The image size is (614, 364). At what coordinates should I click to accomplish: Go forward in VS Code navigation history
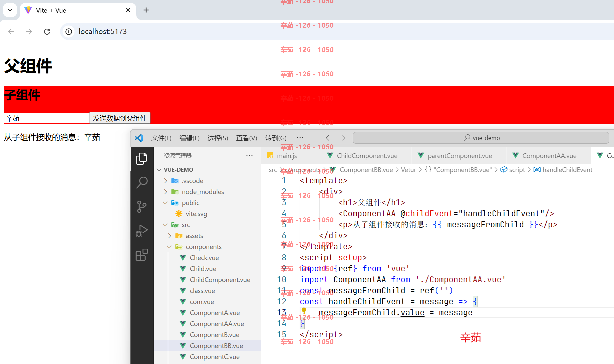(342, 138)
